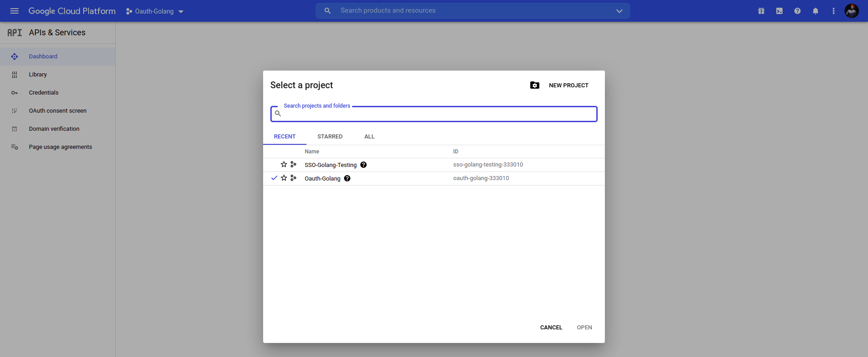Click OPEN in the dialog
The height and width of the screenshot is (357, 868).
click(585, 328)
